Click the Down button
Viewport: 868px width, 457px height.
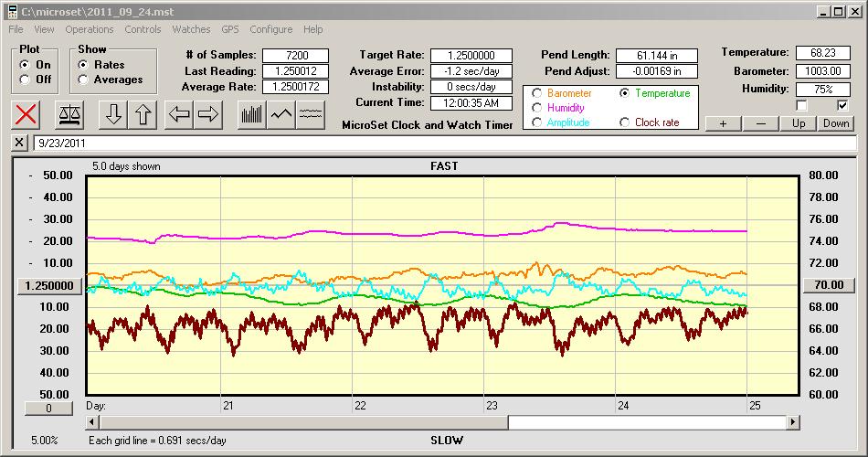pyautogui.click(x=836, y=123)
